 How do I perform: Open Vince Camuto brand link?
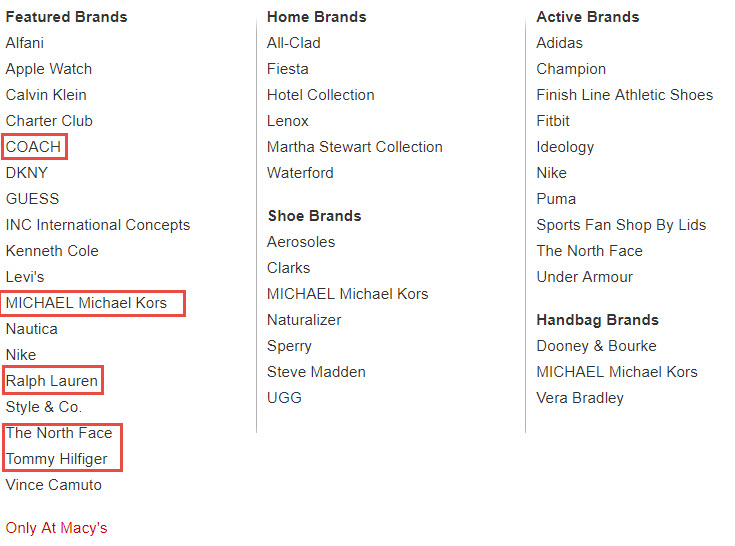click(x=53, y=485)
